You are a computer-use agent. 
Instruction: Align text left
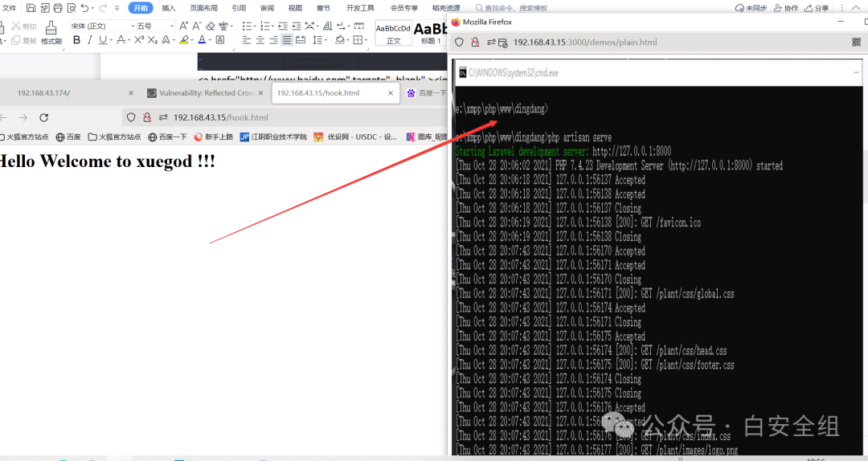(247, 40)
